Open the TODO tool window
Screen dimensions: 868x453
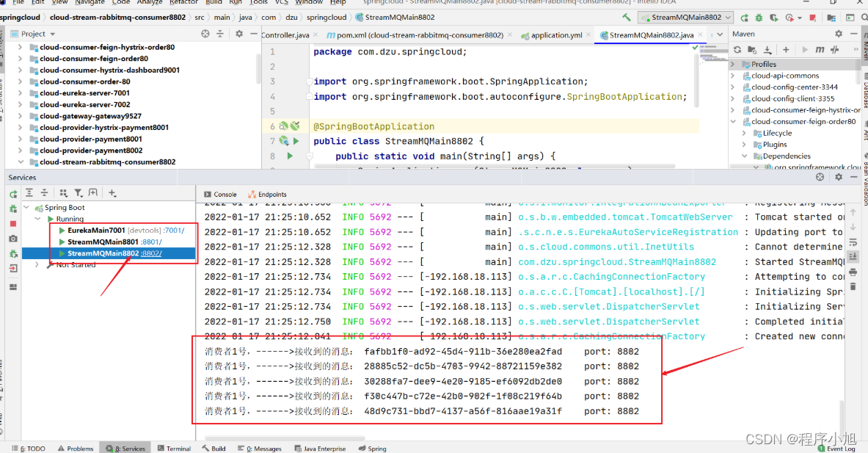(x=29, y=449)
